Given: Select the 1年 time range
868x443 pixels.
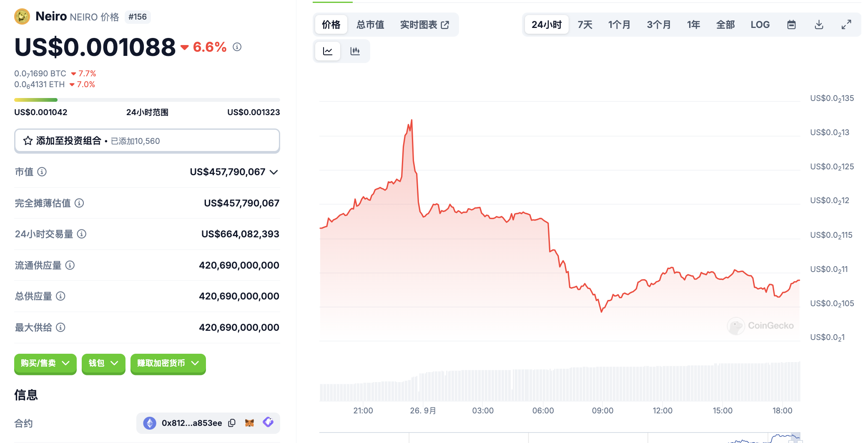Looking at the screenshot, I should (x=694, y=25).
